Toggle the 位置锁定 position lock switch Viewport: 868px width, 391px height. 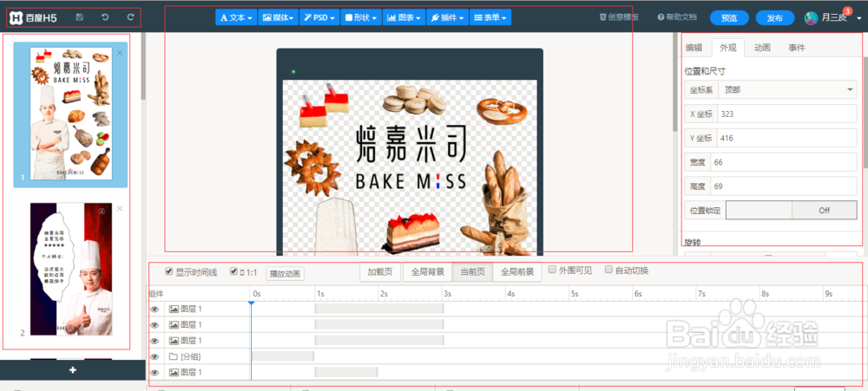pyautogui.click(x=791, y=210)
